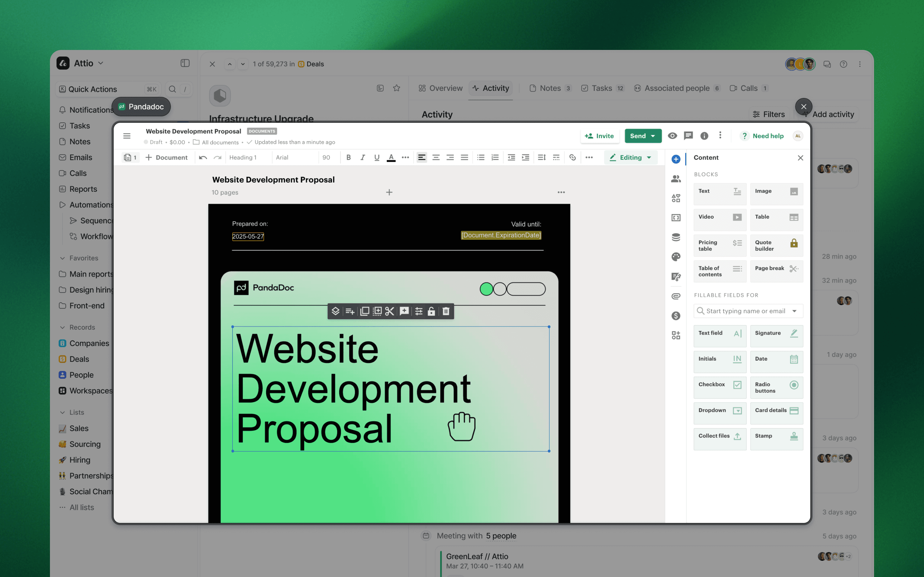
Task: Click the Insert link icon in toolbar
Action: (572, 157)
